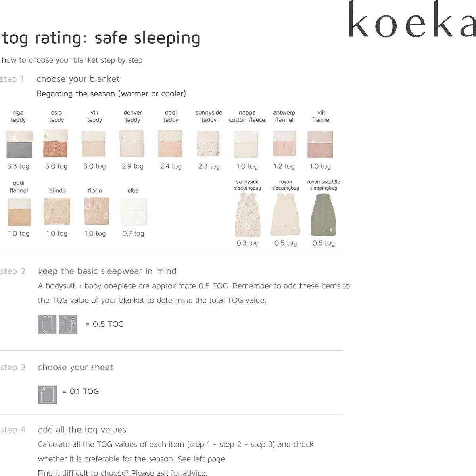The width and height of the screenshot is (476, 476).
Task: Select the riga teddy blanket image
Action: [x=18, y=144]
